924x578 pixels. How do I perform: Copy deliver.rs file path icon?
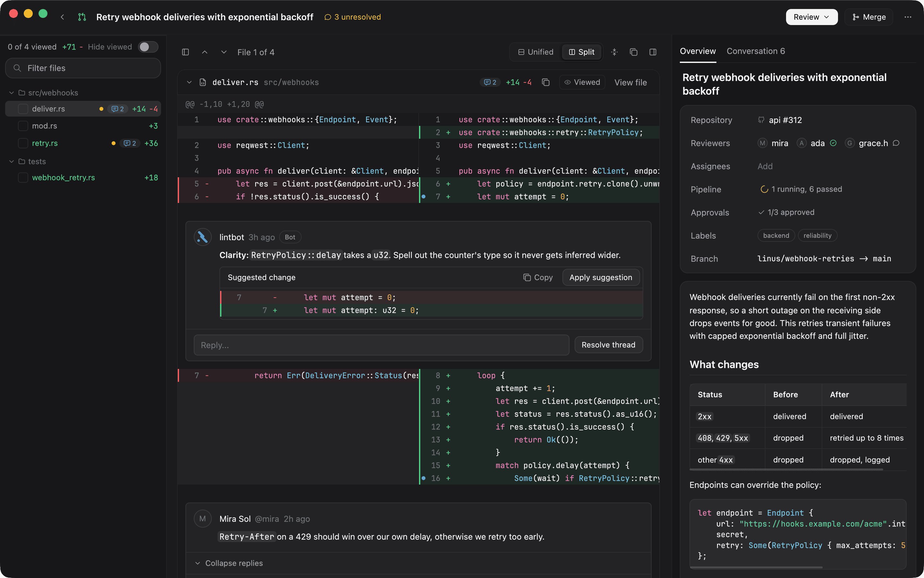tap(546, 82)
